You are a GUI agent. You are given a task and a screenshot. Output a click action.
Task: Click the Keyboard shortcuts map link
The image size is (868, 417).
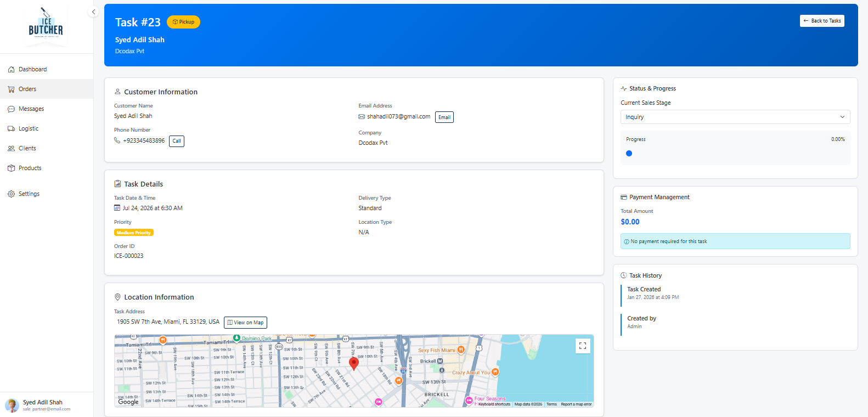[494, 404]
